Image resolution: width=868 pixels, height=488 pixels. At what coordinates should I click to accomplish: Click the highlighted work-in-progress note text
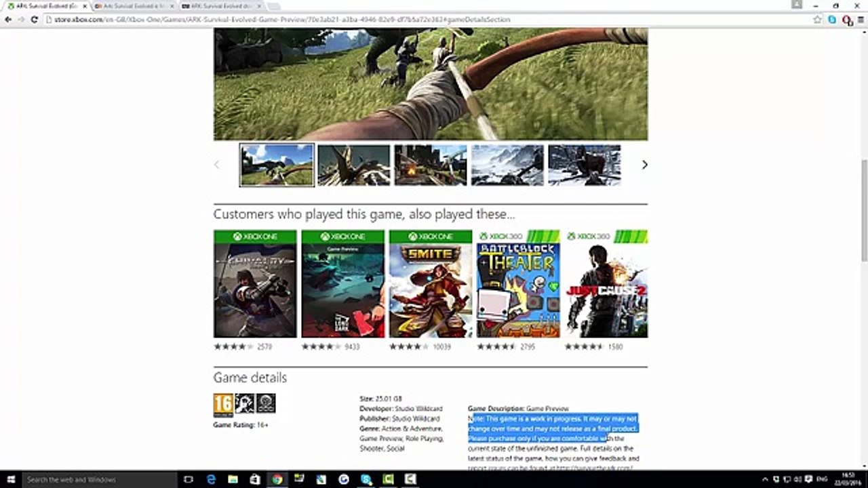pos(553,428)
